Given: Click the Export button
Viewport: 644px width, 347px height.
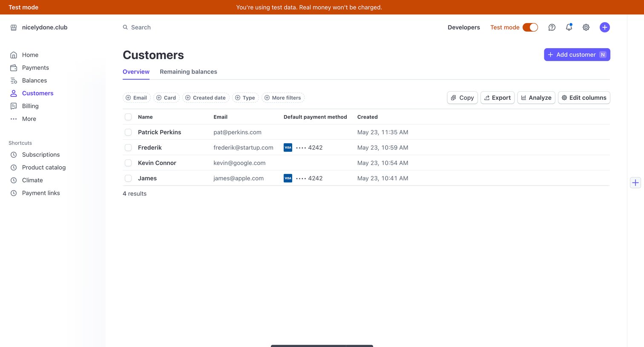Looking at the screenshot, I should 497,98.
